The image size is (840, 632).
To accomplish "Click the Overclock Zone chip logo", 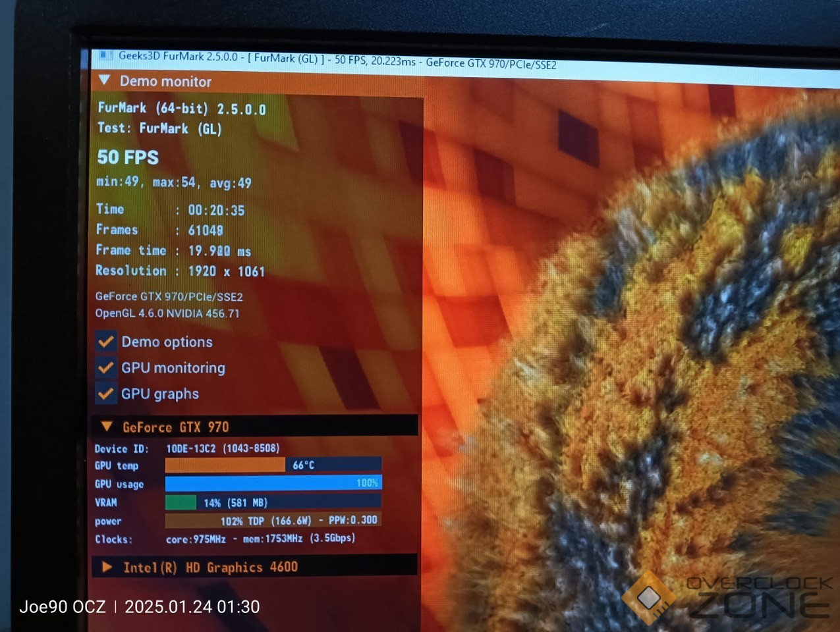I will click(x=649, y=597).
